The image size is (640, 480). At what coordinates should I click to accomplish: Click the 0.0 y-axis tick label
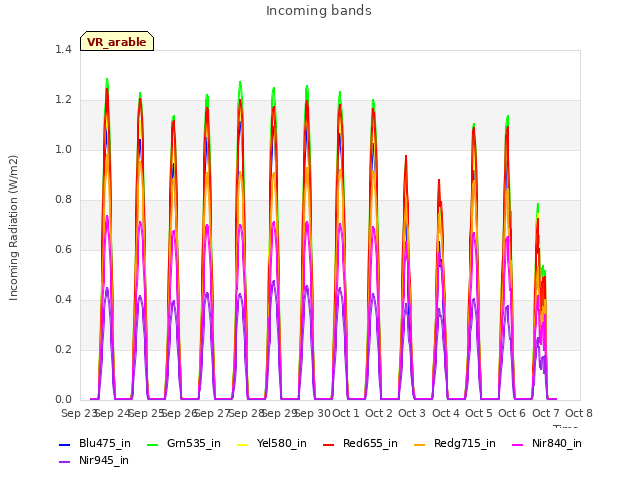(63, 400)
